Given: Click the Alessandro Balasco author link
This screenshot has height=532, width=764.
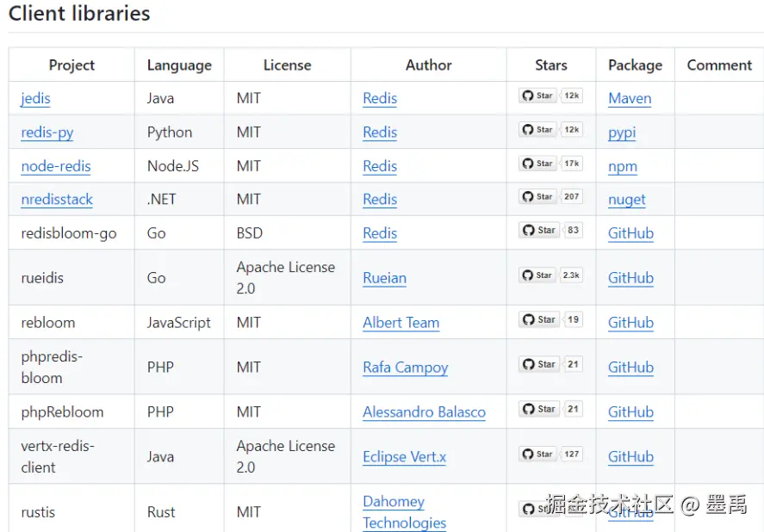Looking at the screenshot, I should click(x=424, y=411).
